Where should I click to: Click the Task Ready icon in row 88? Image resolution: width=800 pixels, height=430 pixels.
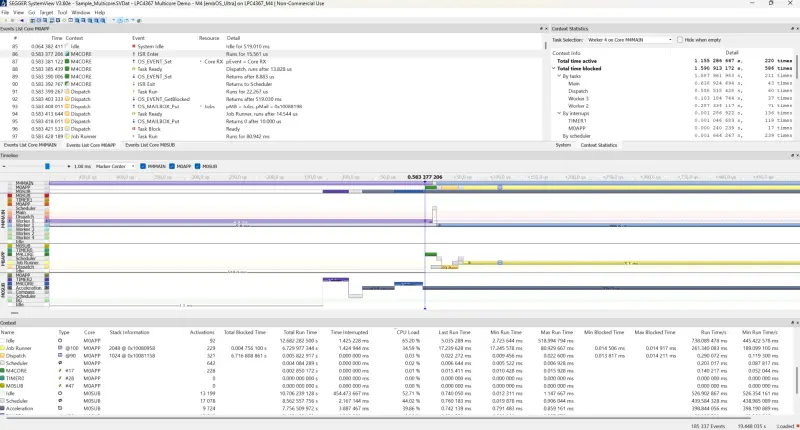(134, 69)
